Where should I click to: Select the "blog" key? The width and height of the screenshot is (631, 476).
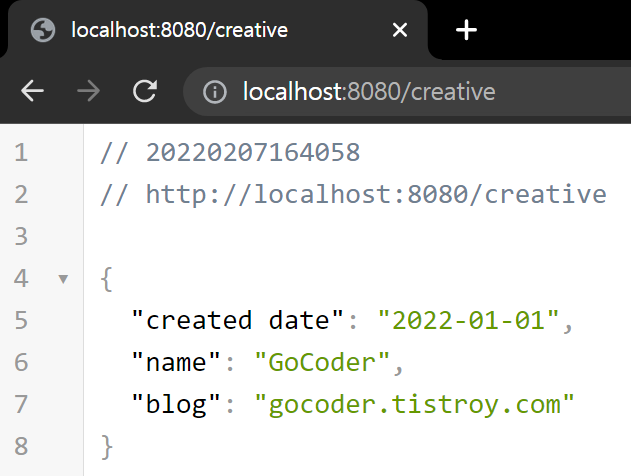click(x=176, y=404)
